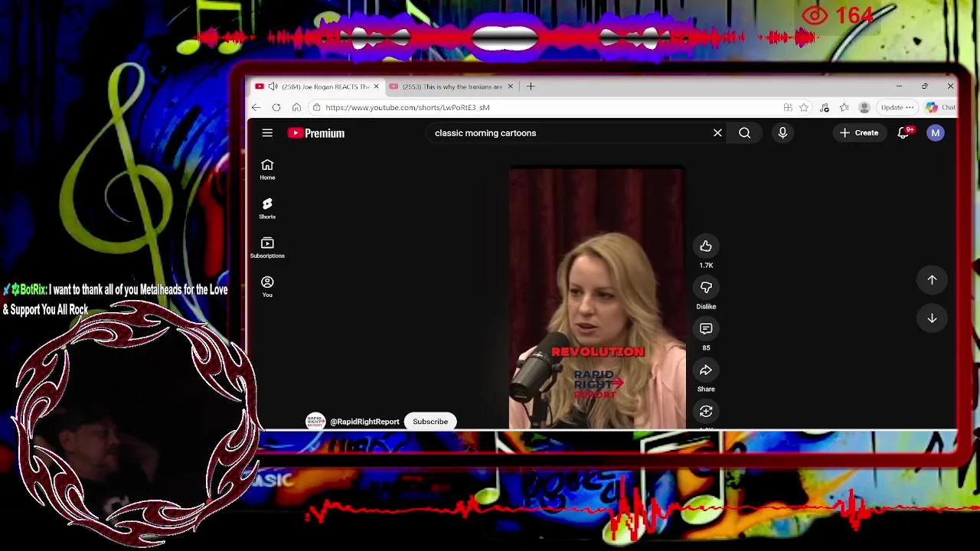Viewport: 980px width, 551px height.
Task: Open YouTube notifications bell
Action: [x=903, y=133]
